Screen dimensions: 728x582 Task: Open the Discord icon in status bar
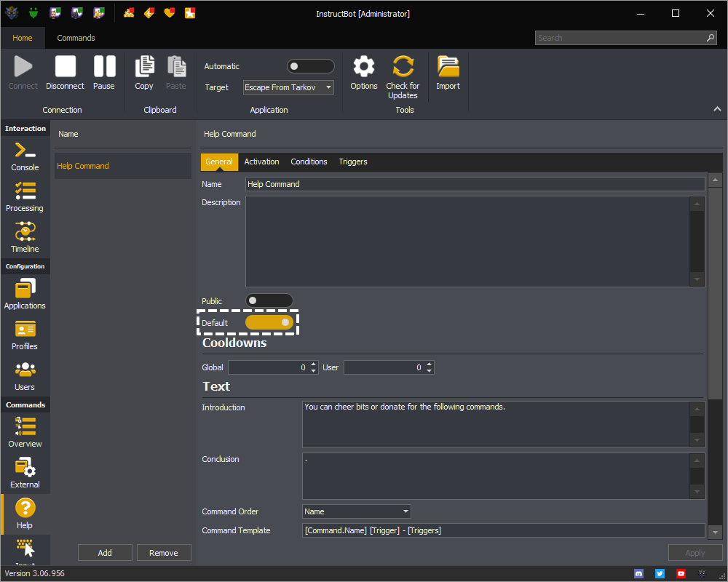639,574
